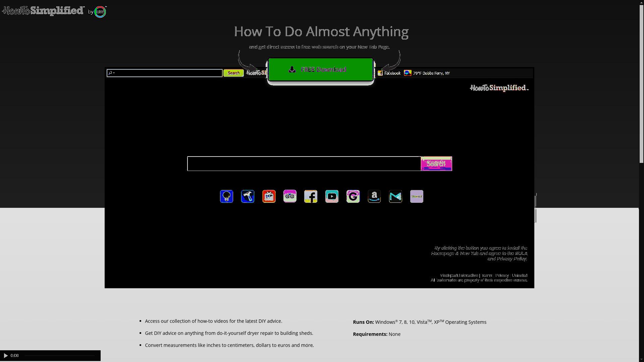644x362 pixels.
Task: Click the 'Runs On:' operating systems line
Action: [x=420, y=322]
